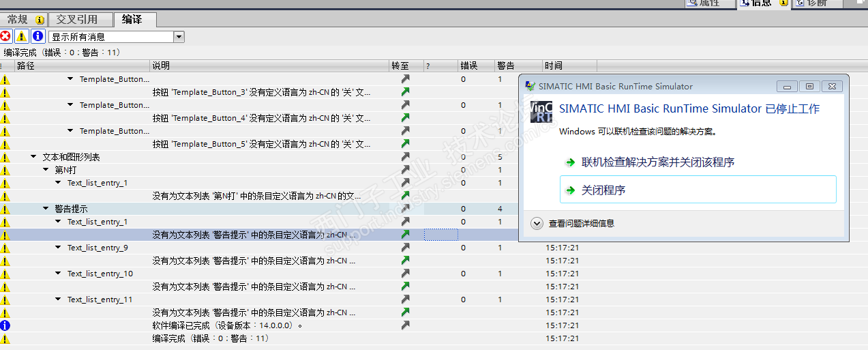Collapse the Text_list_entry_9 node
The width and height of the screenshot is (868, 350).
tap(58, 248)
